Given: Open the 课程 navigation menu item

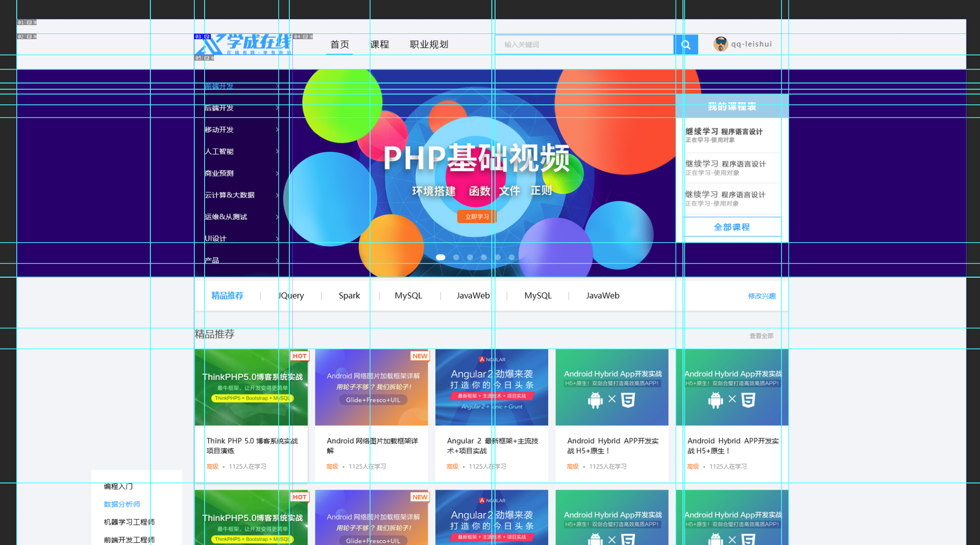Looking at the screenshot, I should point(380,44).
